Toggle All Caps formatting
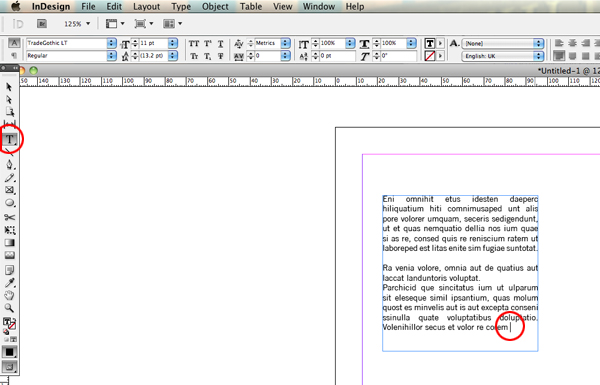The width and height of the screenshot is (600, 385). (194, 43)
